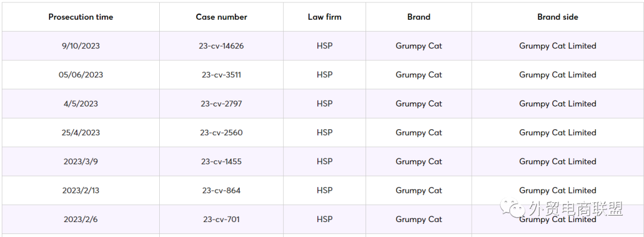Click the Brand side column header
The image size is (644, 237).
click(558, 17)
